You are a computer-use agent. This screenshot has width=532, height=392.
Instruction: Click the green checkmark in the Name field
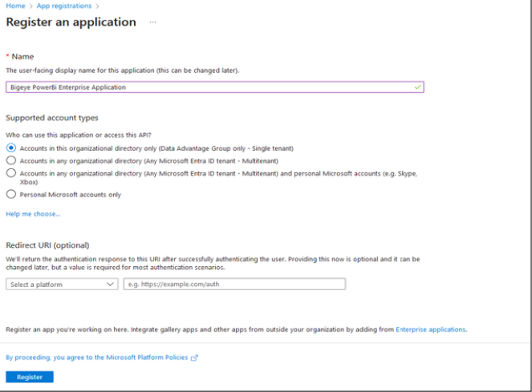pyautogui.click(x=417, y=87)
